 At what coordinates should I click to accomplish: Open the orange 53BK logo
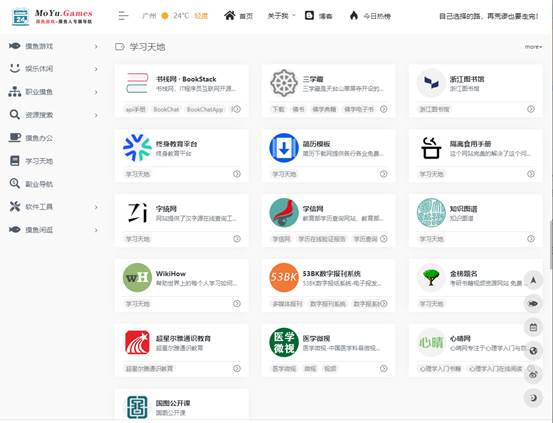coord(284,278)
